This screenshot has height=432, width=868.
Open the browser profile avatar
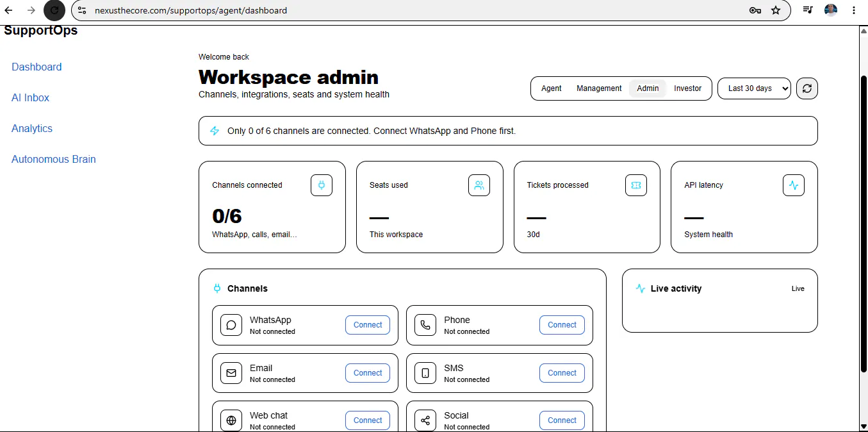(831, 10)
